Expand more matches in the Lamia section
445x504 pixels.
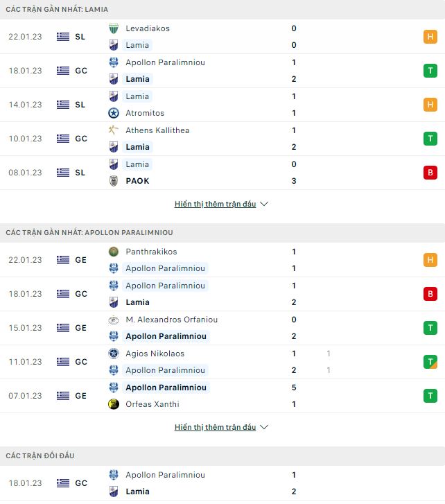pyautogui.click(x=222, y=204)
